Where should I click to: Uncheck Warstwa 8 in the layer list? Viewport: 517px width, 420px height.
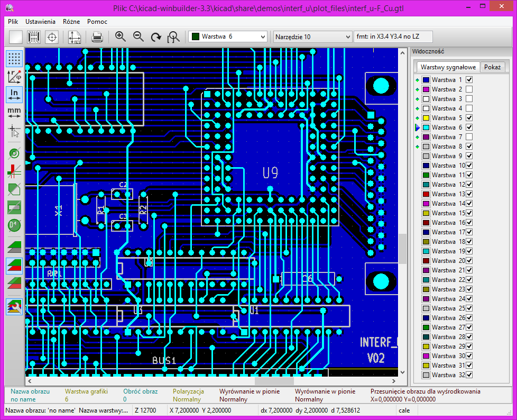(469, 146)
